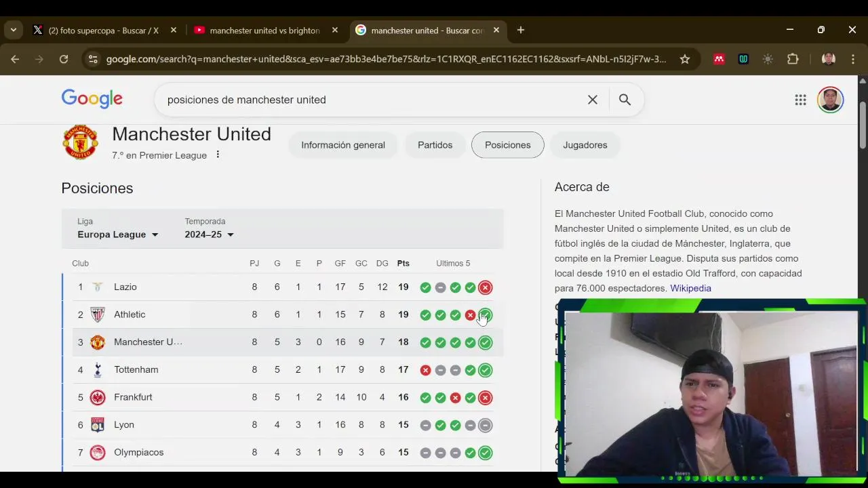This screenshot has width=868, height=488.
Task: Bookmark this page with the star icon
Action: point(685,59)
